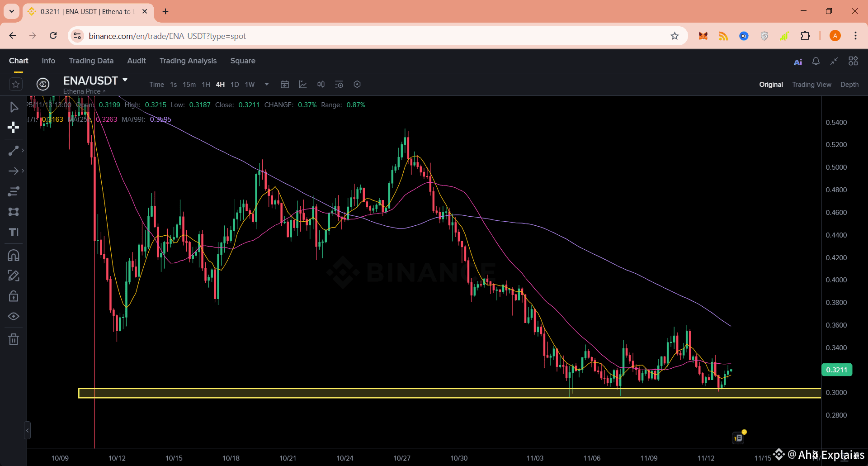Open the Trading Analysis tab
Screen dimensions: 868x466
click(188, 61)
